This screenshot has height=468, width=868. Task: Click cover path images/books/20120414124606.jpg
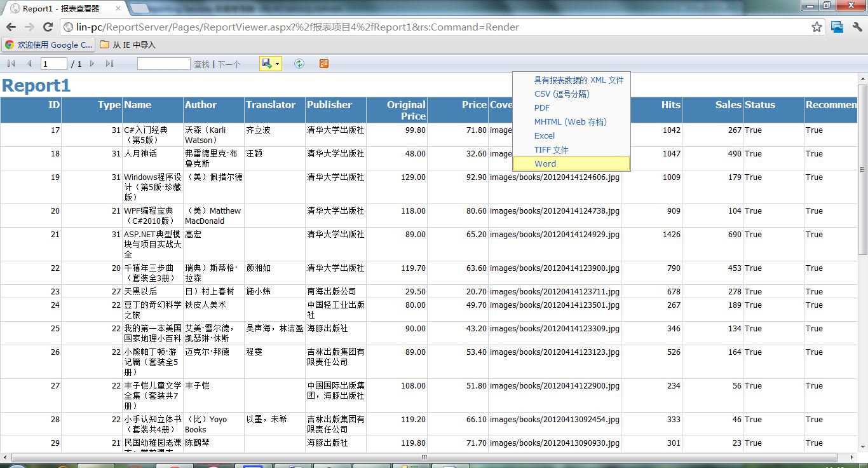click(x=555, y=177)
